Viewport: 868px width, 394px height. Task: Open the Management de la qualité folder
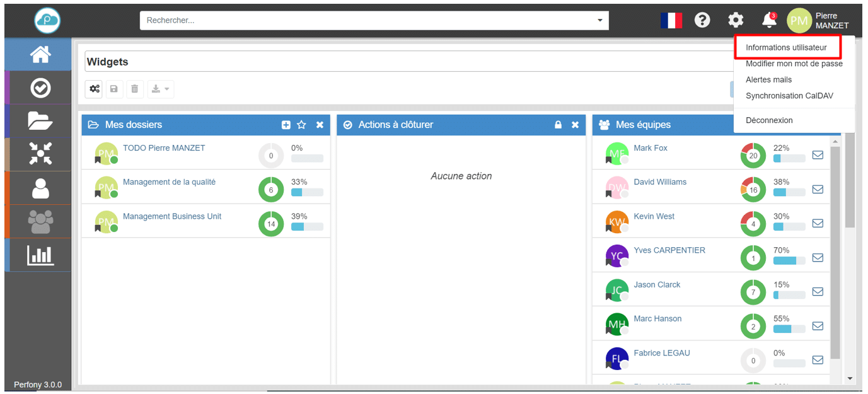pos(169,182)
